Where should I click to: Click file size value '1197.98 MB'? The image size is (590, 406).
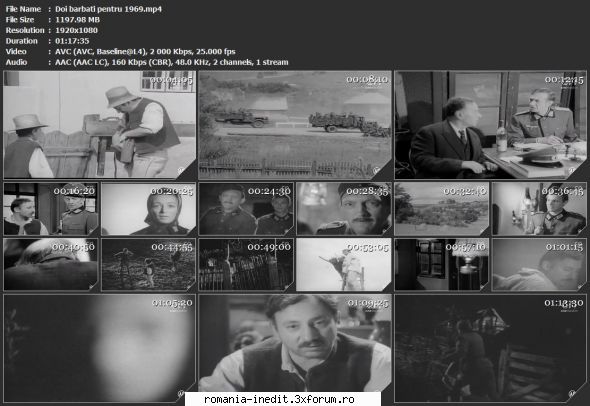tap(78, 20)
